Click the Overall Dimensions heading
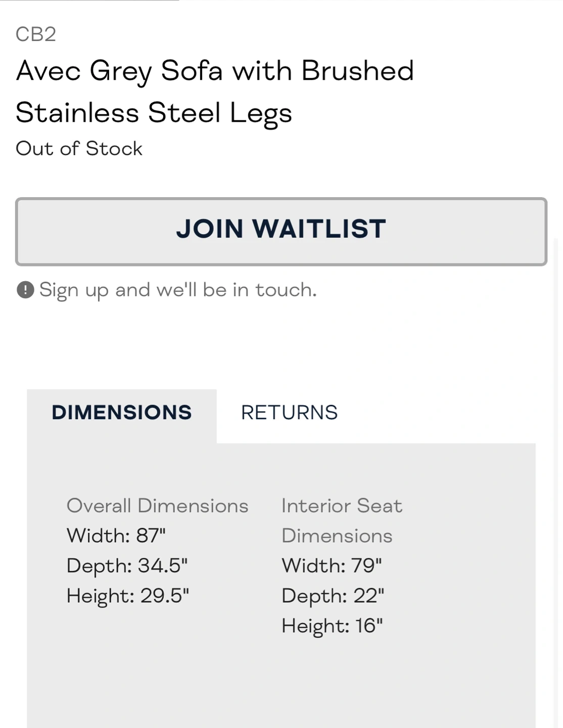This screenshot has width=563, height=728. pyautogui.click(x=157, y=506)
